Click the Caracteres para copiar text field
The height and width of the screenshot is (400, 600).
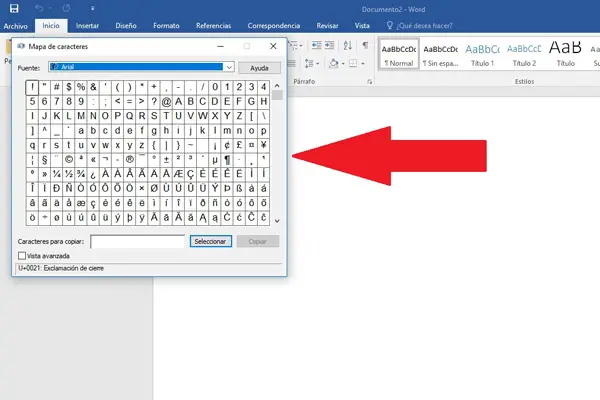point(137,242)
